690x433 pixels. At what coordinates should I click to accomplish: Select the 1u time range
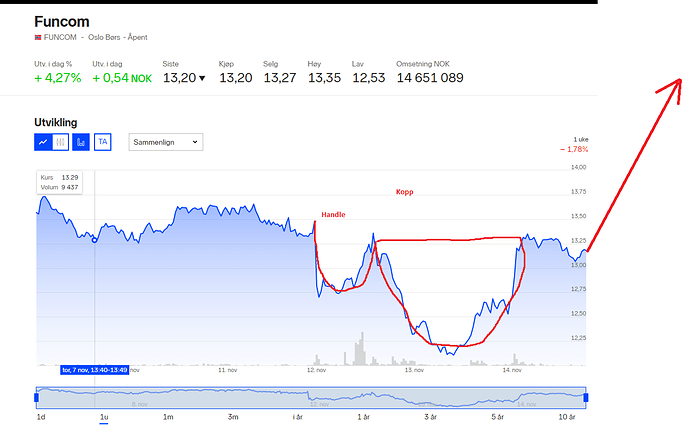coord(104,417)
